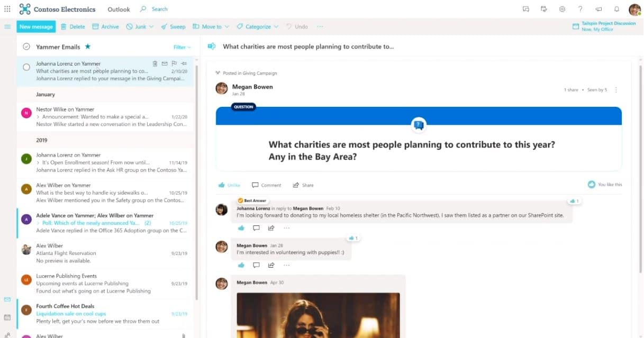Archive the selected message
This screenshot has width=644, height=338.
(x=105, y=26)
